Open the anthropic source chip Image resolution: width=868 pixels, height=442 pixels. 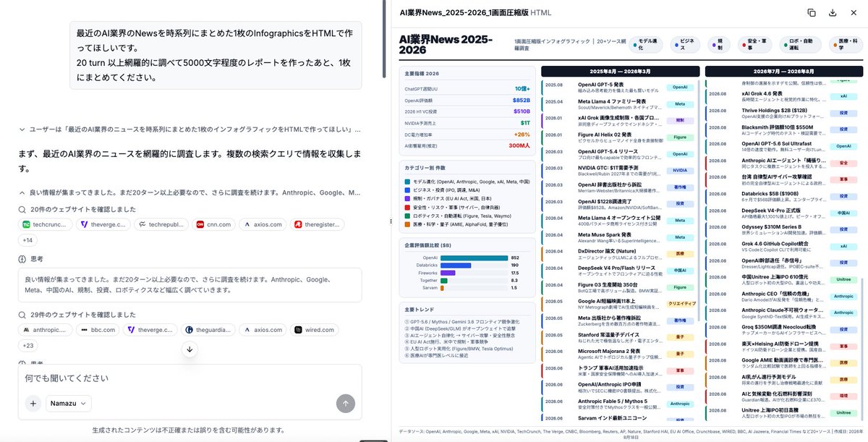[45, 330]
